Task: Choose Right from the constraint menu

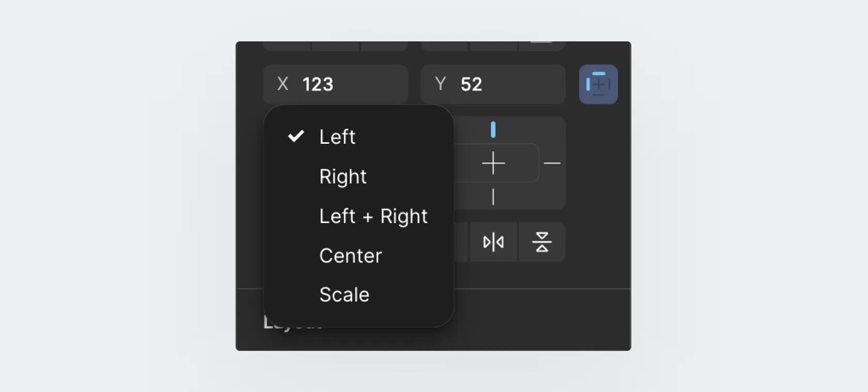Action: coord(343,177)
